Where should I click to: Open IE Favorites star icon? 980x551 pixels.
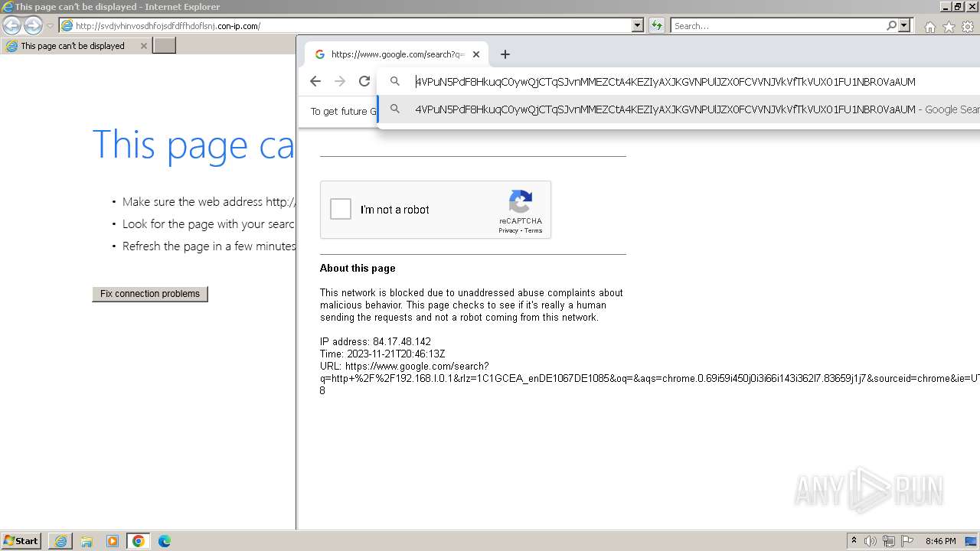click(949, 27)
